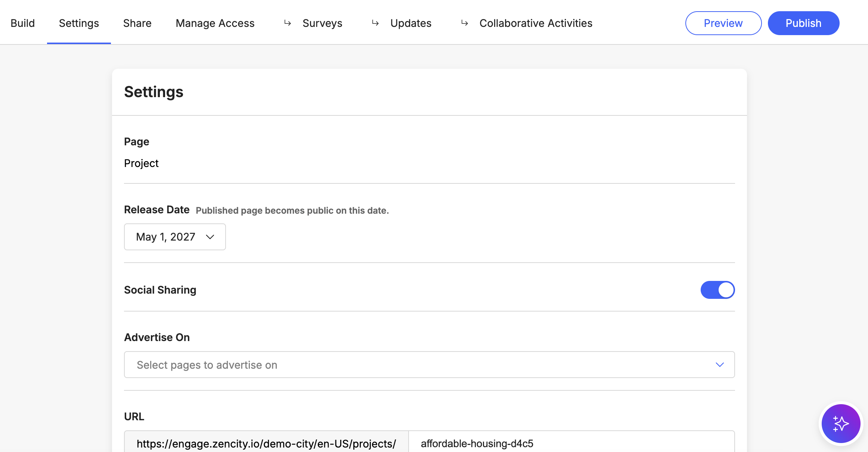
Task: Navigate to the Updates section
Action: (410, 23)
